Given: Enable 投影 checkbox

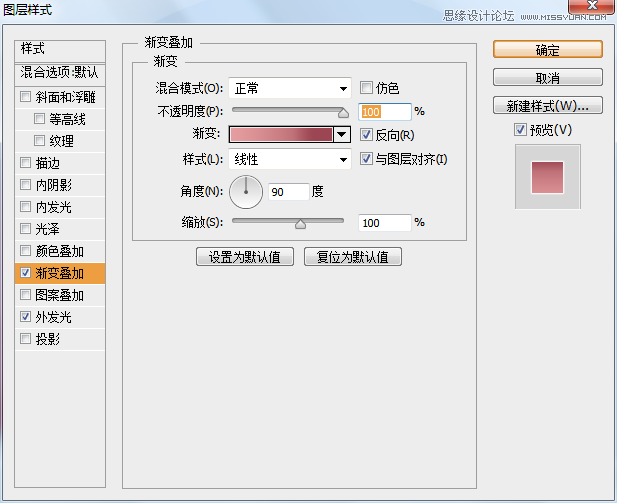Looking at the screenshot, I should coord(25,338).
